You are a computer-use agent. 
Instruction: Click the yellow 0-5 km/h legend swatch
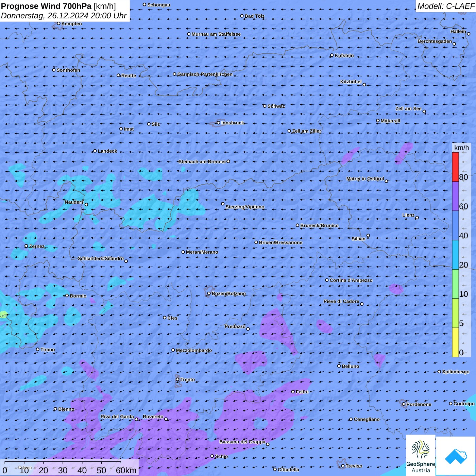[455, 342]
